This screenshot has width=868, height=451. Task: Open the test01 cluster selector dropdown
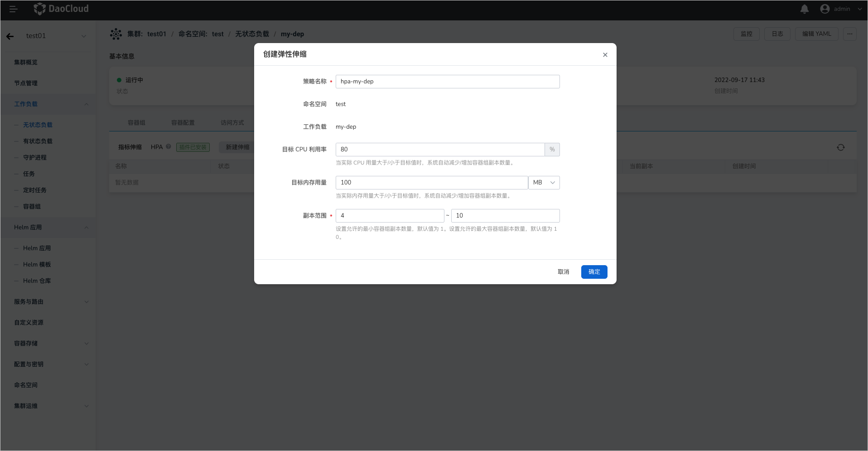point(56,36)
